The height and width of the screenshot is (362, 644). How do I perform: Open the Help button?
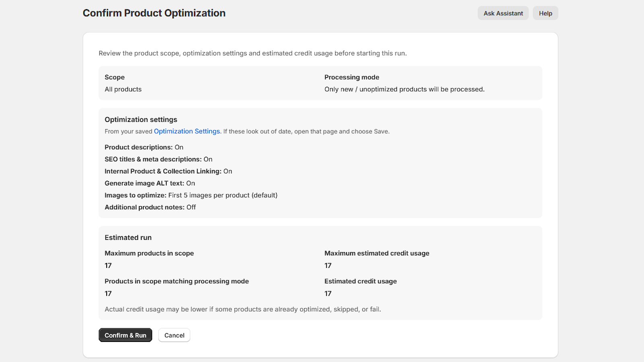tap(545, 13)
